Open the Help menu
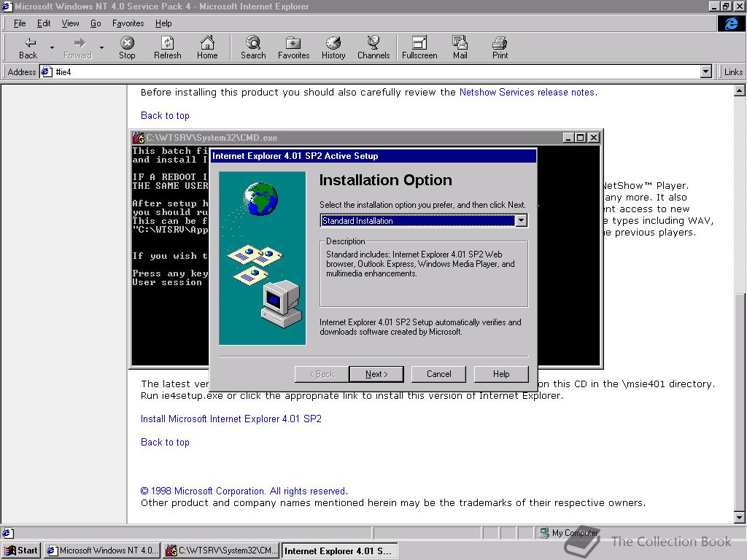The image size is (747, 560). [163, 23]
